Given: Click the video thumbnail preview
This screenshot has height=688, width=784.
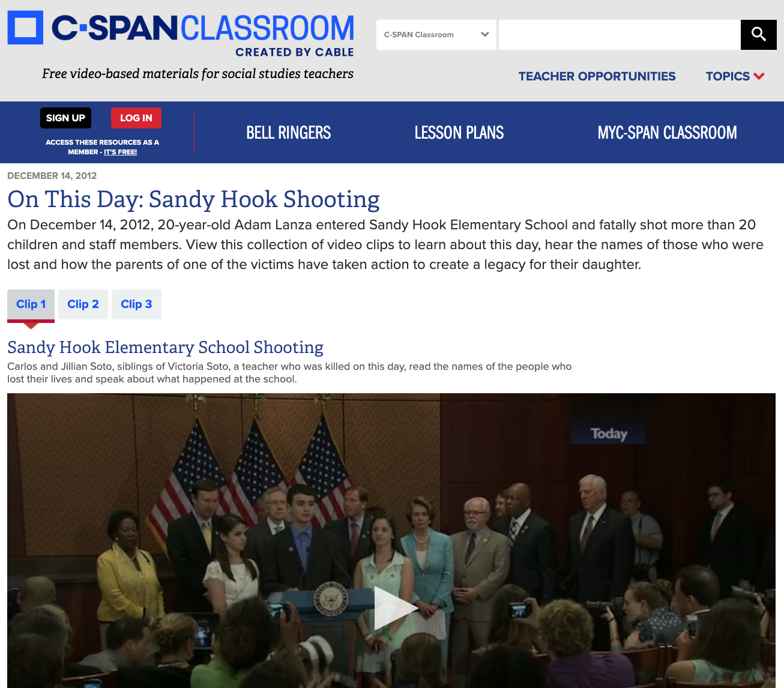Looking at the screenshot, I should pyautogui.click(x=391, y=606).
